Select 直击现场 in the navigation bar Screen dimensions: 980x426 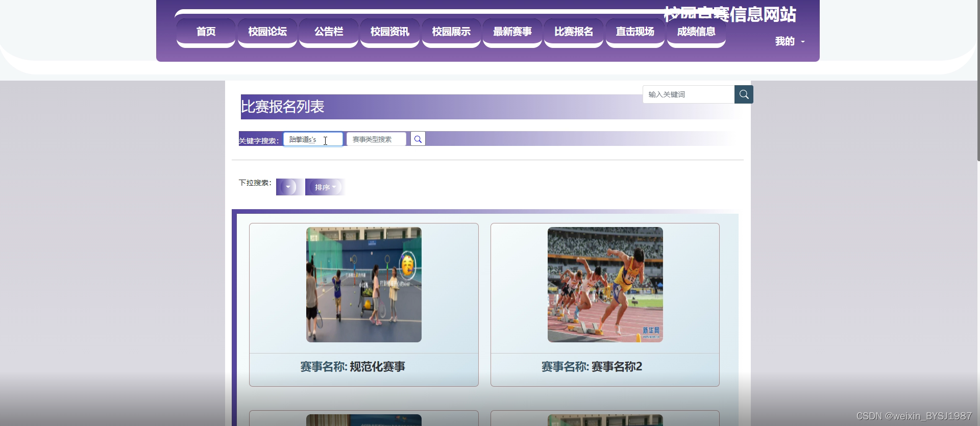(x=635, y=32)
